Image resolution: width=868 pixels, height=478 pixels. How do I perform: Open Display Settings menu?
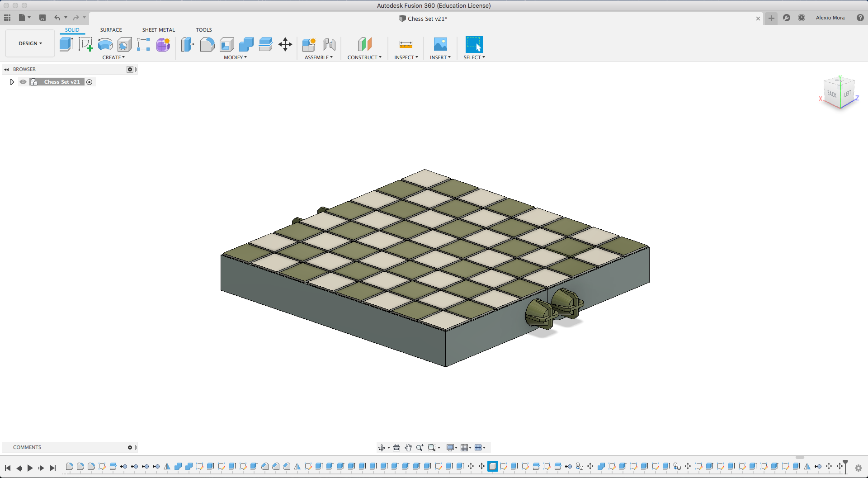[x=452, y=448]
